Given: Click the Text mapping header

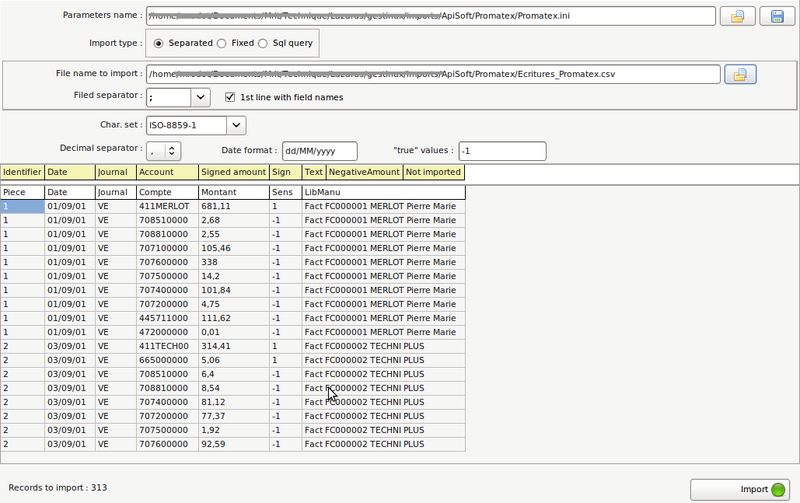Looking at the screenshot, I should click(314, 172).
